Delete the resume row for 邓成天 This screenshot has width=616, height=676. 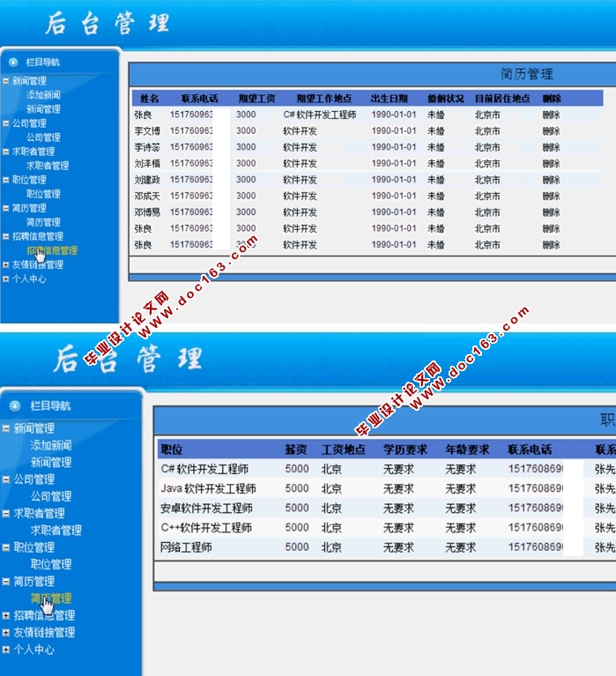click(551, 197)
